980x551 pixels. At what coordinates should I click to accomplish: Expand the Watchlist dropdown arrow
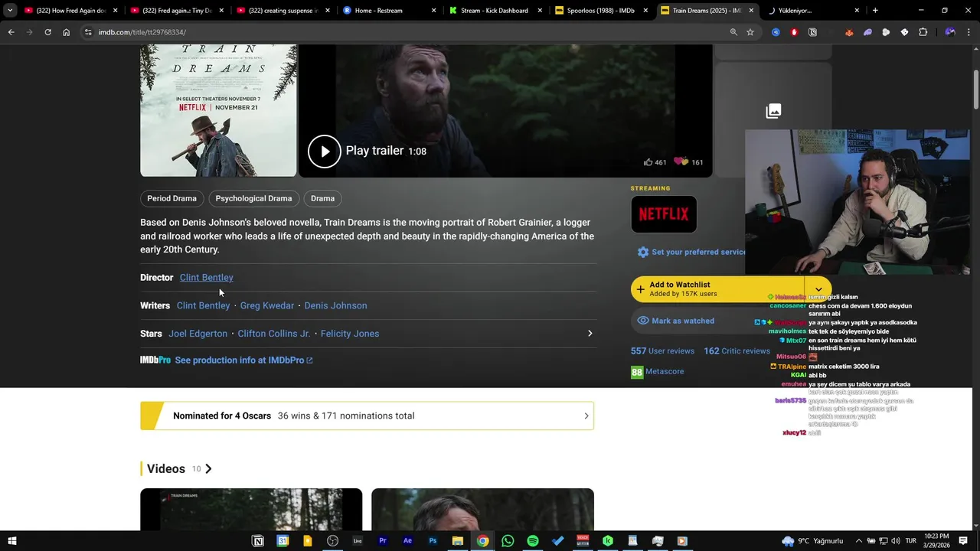click(818, 289)
